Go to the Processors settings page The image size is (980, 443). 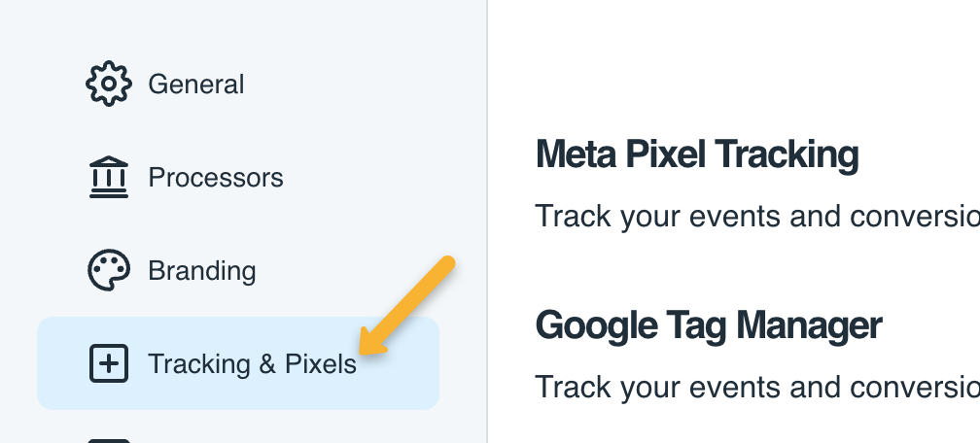pos(215,178)
